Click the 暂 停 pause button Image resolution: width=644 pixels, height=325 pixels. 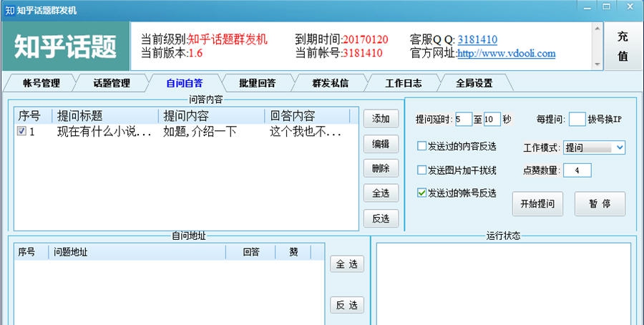point(600,204)
